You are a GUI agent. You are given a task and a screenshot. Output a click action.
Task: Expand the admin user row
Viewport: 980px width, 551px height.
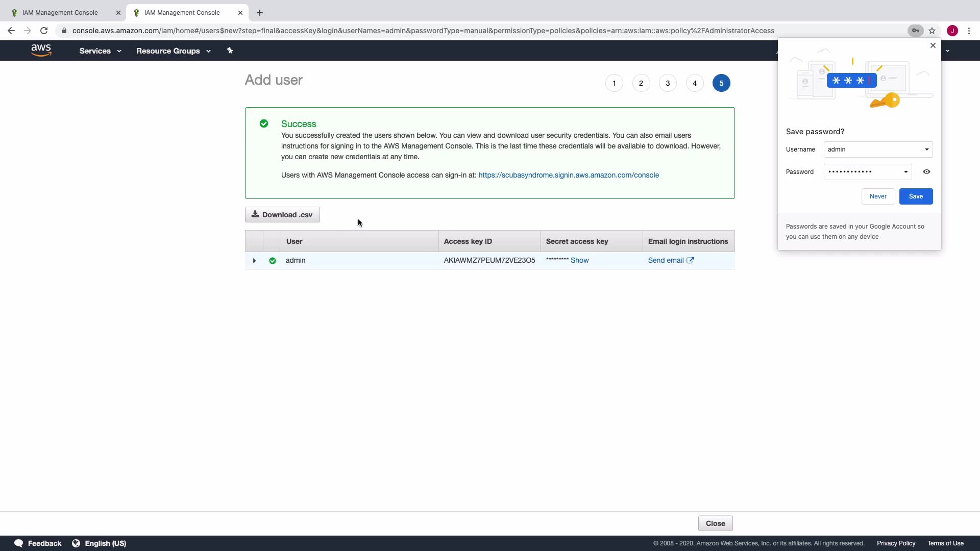click(x=254, y=261)
